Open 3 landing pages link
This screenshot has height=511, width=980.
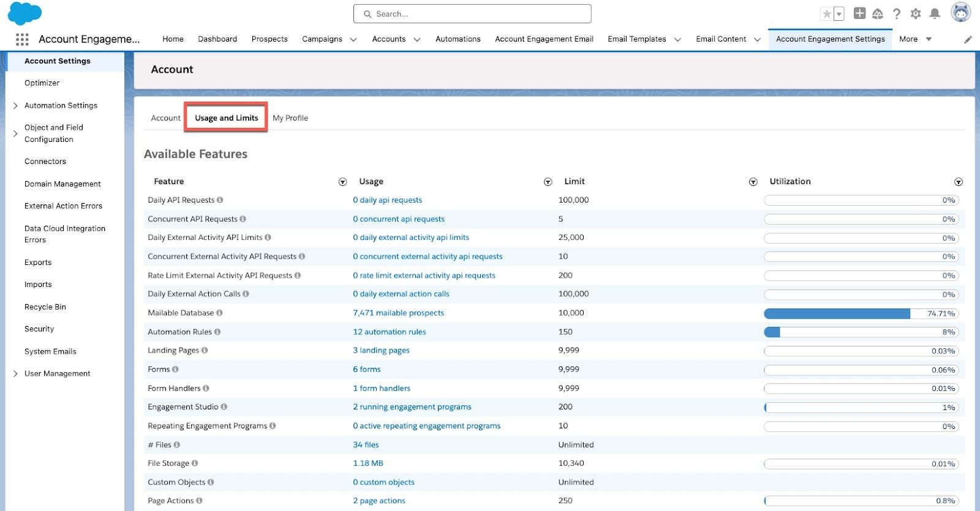pyautogui.click(x=381, y=351)
